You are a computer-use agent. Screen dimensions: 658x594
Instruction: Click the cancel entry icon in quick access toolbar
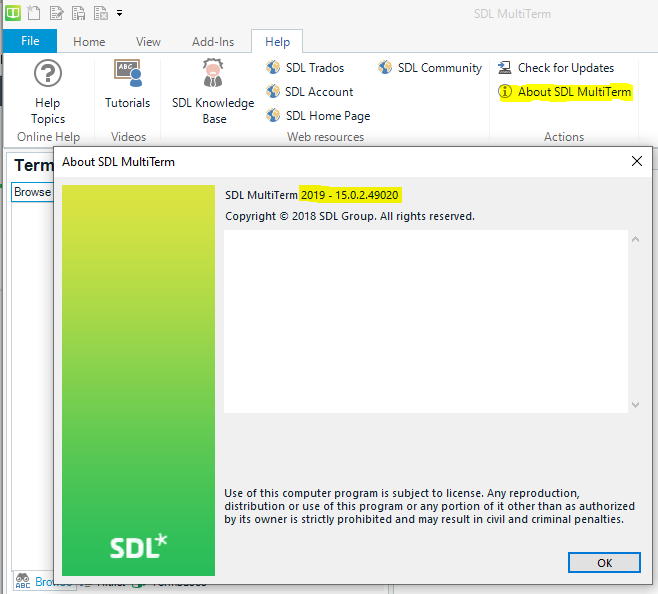(101, 13)
